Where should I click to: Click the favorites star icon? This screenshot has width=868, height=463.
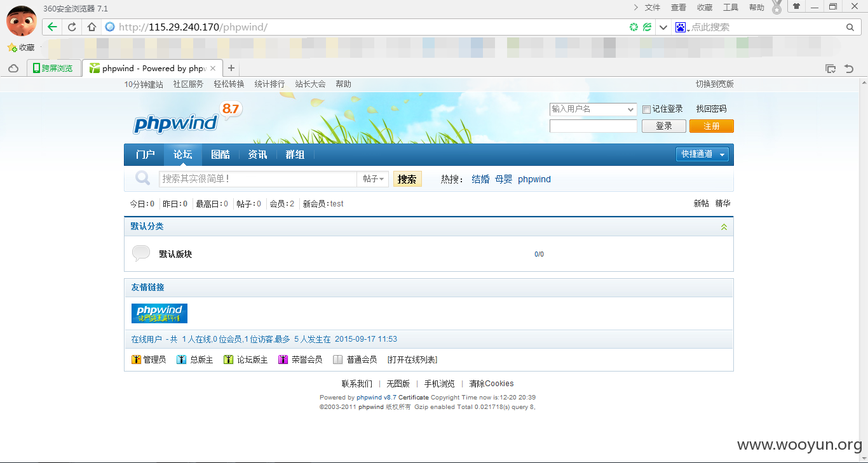pyautogui.click(x=11, y=47)
